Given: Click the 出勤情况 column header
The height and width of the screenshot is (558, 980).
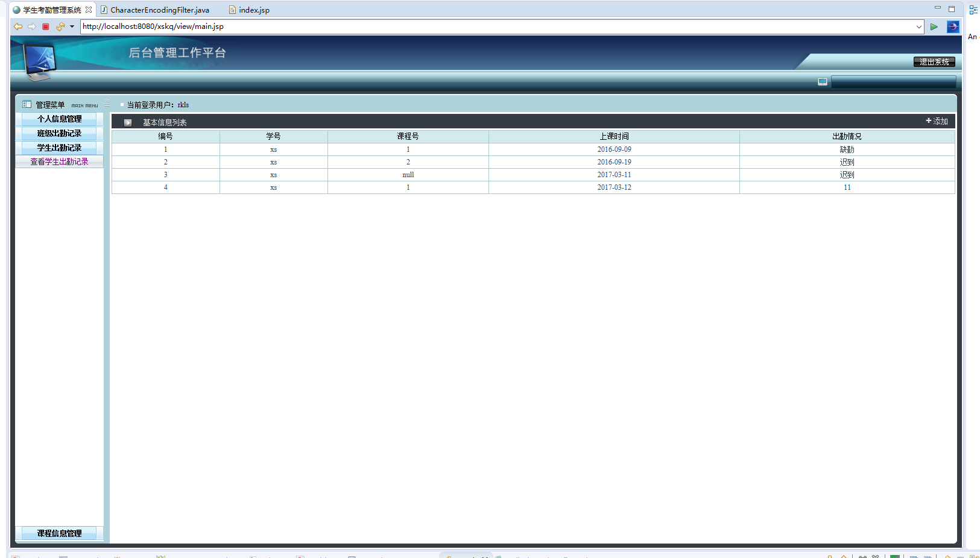Looking at the screenshot, I should tap(847, 136).
